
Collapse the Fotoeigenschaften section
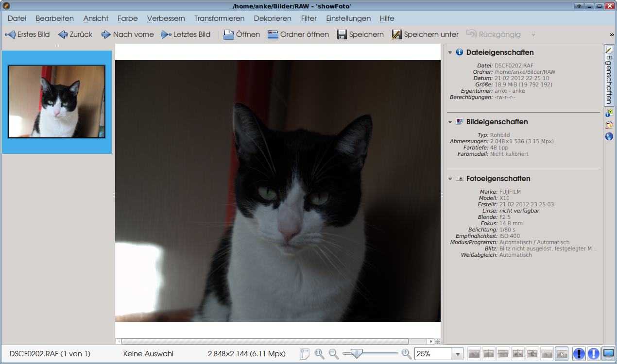[450, 179]
